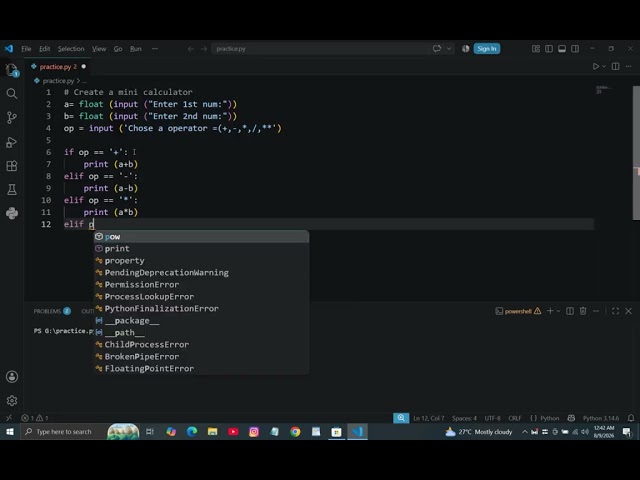
Task: Go forward with the navigation arrow
Action: 204,49
